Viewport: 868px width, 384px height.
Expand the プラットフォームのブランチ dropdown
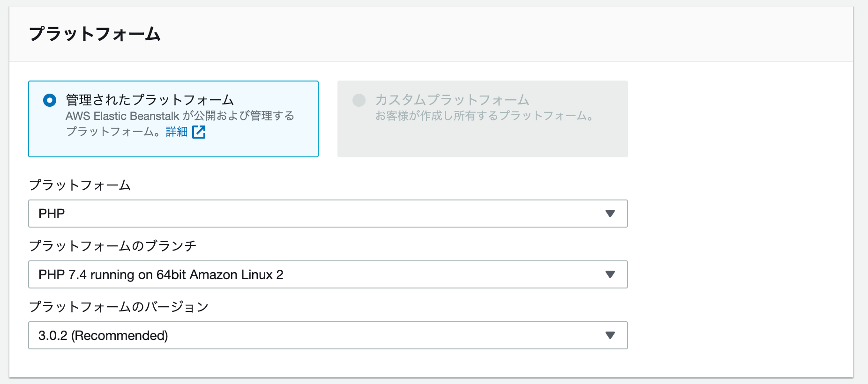pyautogui.click(x=328, y=274)
